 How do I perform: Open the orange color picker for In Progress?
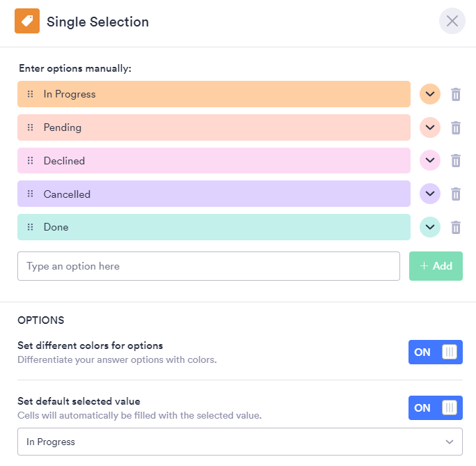tap(430, 94)
